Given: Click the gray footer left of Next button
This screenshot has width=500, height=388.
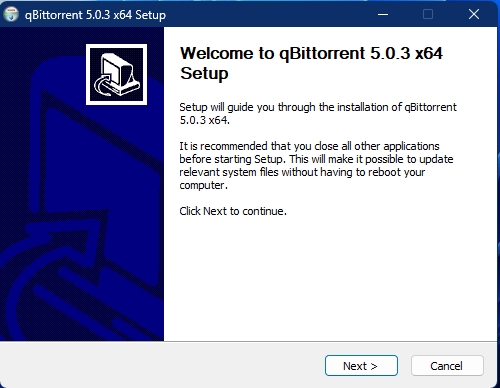Looking at the screenshot, I should (160, 365).
